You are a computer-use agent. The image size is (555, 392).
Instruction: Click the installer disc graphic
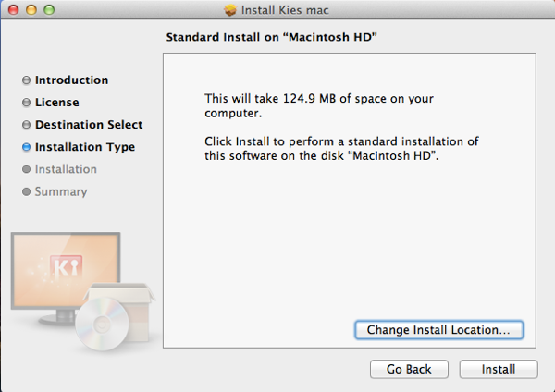click(102, 325)
